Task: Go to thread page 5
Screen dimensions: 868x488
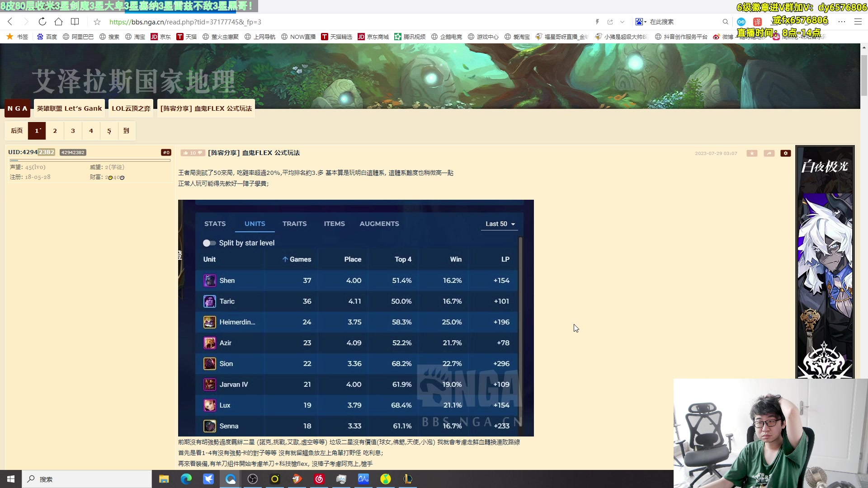Action: pyautogui.click(x=109, y=131)
